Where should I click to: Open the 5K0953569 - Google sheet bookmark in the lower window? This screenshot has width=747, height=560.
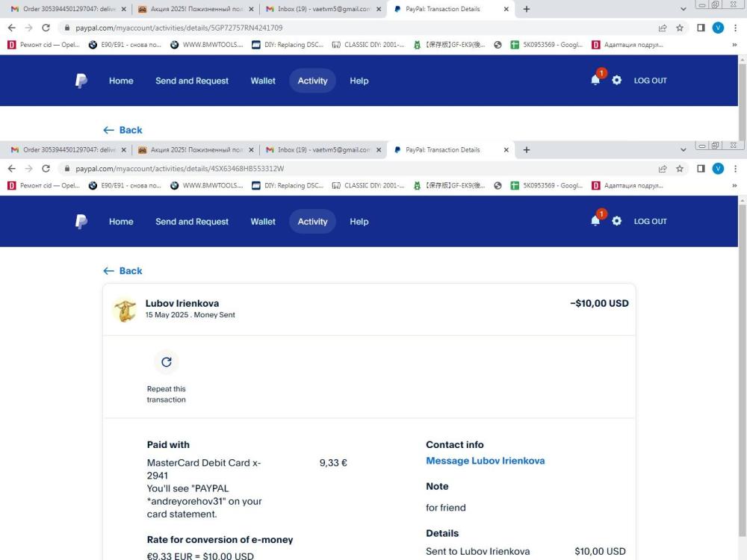[547, 185]
